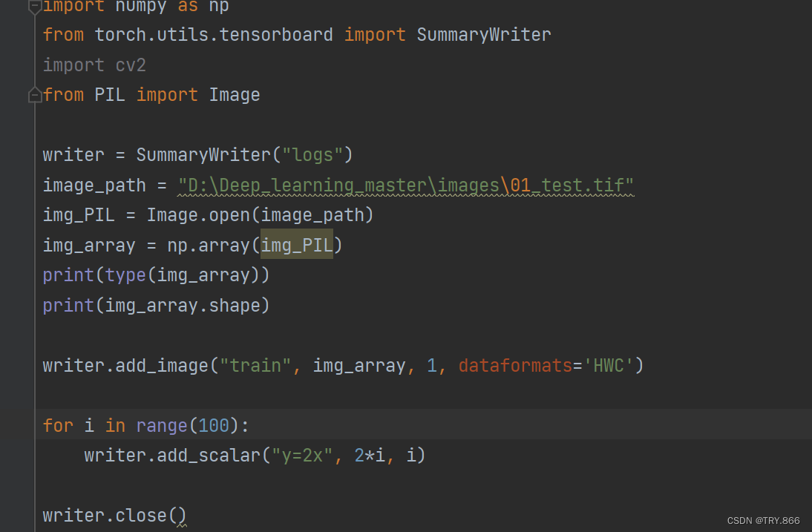812x532 pixels.
Task: Click the dataformats keyword argument
Action: [x=515, y=365]
